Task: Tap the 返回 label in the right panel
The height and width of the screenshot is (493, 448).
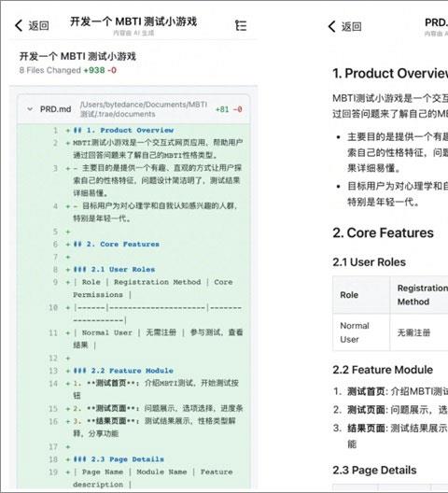Action: tap(352, 26)
